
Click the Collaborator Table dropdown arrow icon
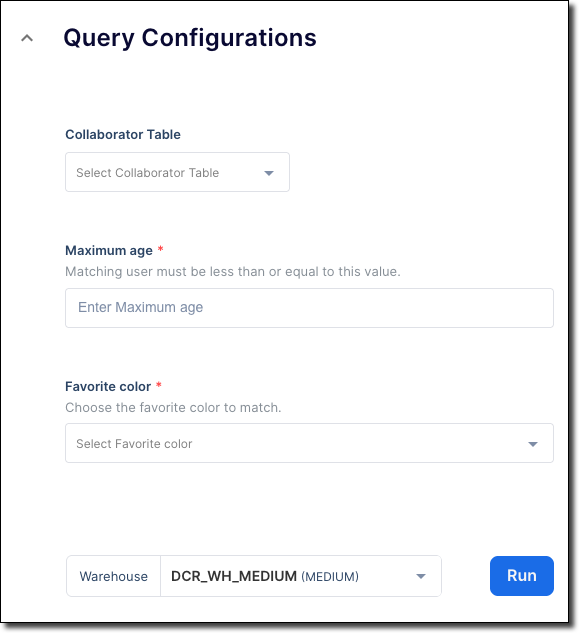point(269,173)
